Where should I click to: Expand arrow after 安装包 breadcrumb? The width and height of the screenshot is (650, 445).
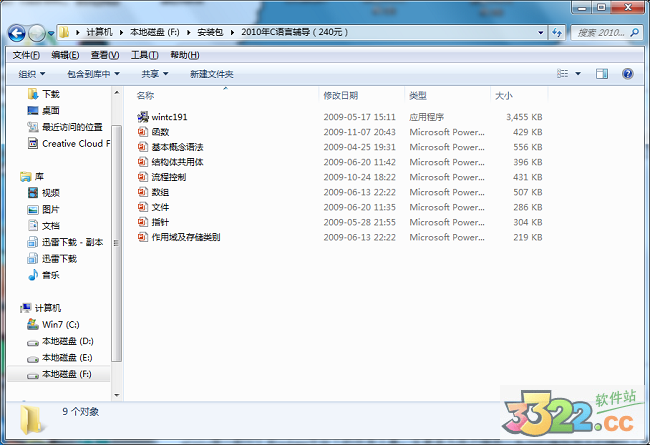[232, 32]
